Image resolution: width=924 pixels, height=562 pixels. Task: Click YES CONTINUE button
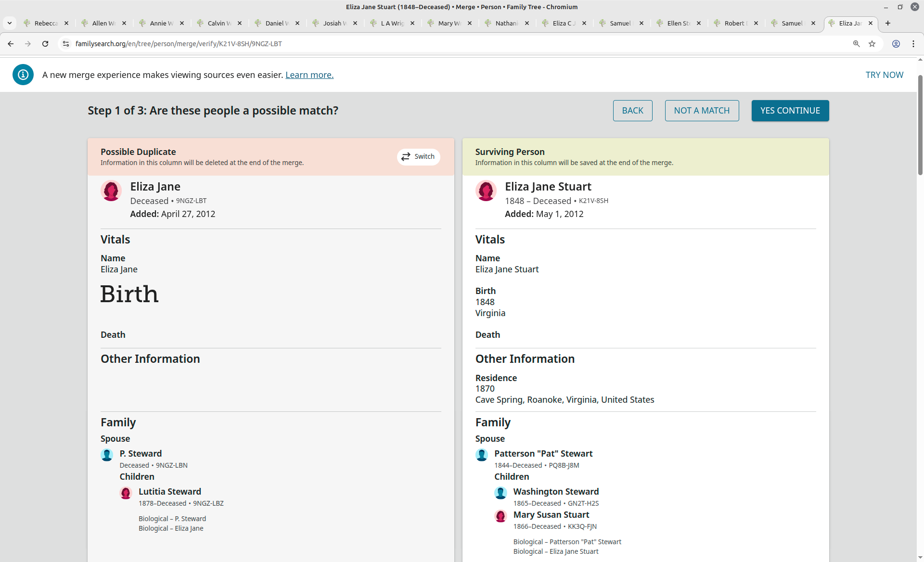790,111
